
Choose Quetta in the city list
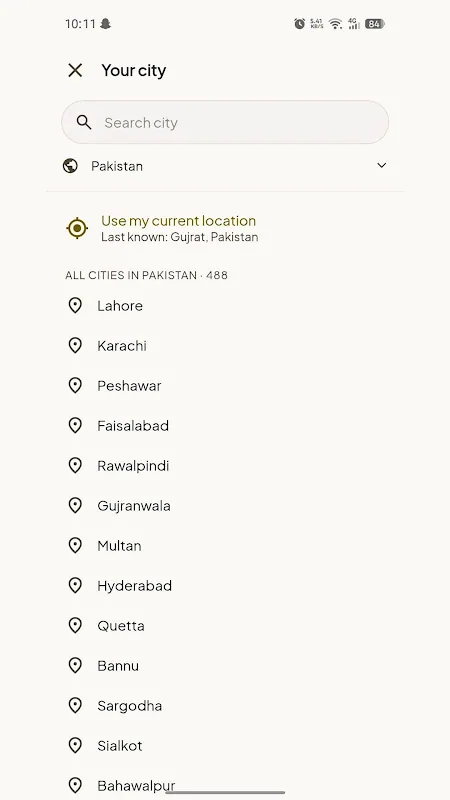coord(225,626)
